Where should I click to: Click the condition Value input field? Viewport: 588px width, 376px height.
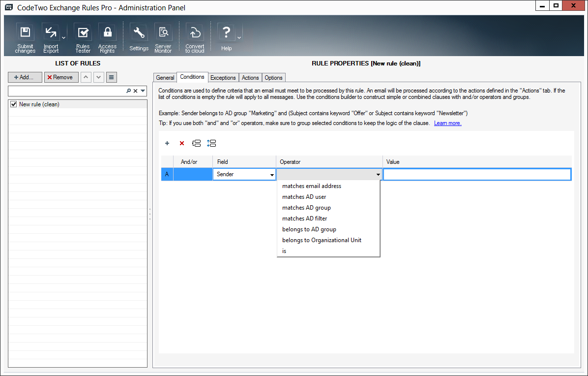[x=477, y=175]
